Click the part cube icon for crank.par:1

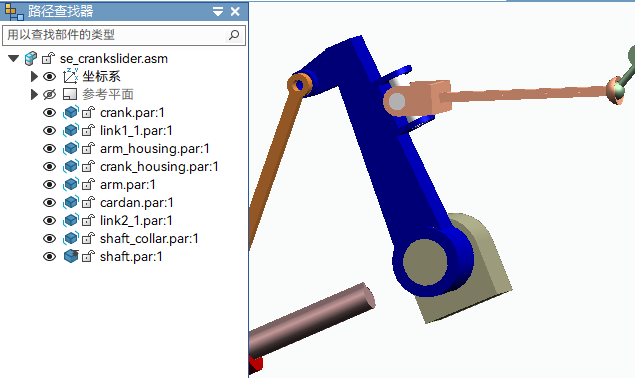70,112
